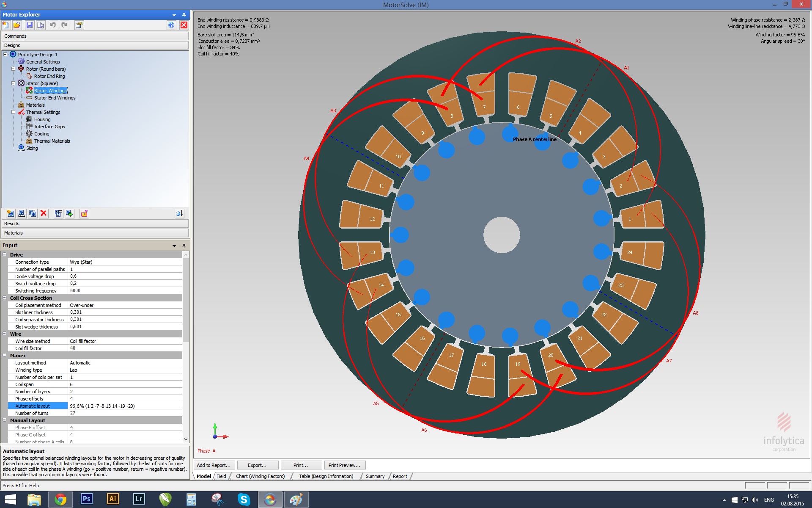Screen dimensions: 812x508
Task: Click the Undo arrow icon
Action: click(x=53, y=25)
